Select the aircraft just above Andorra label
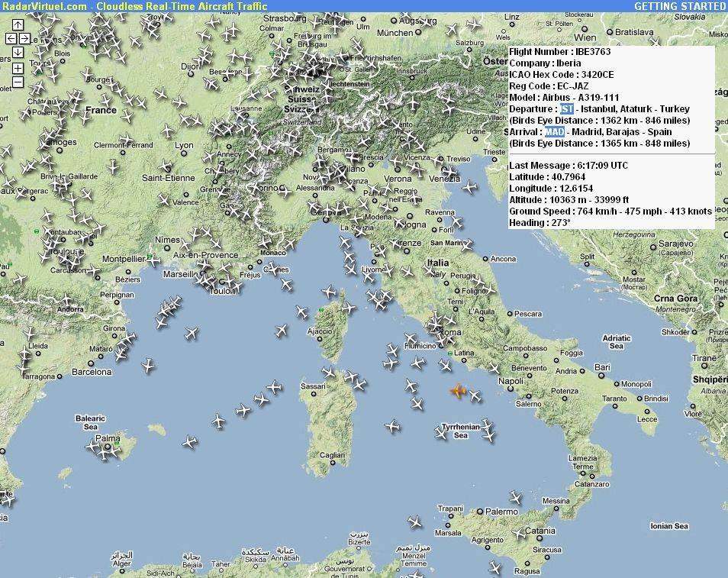The image size is (728, 578). (66, 299)
